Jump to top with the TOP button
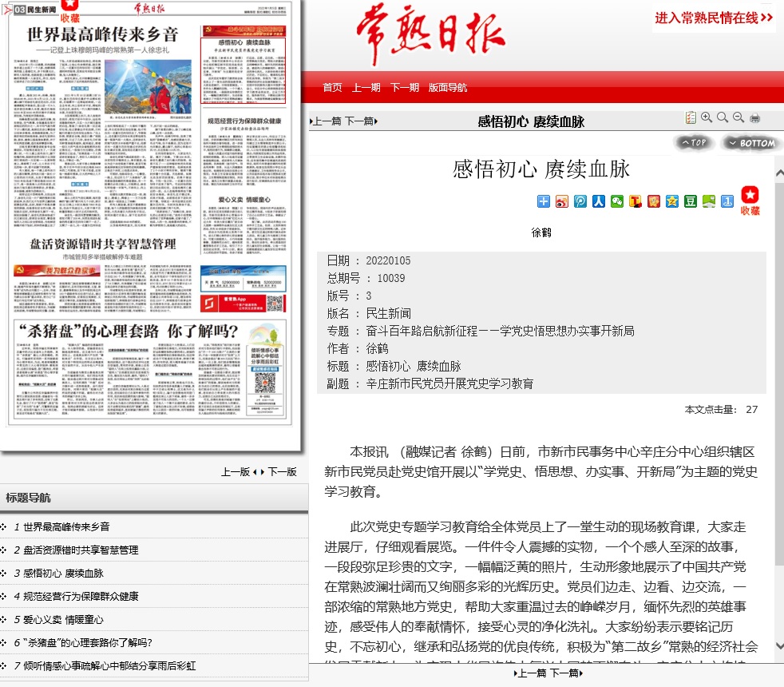 tap(694, 143)
